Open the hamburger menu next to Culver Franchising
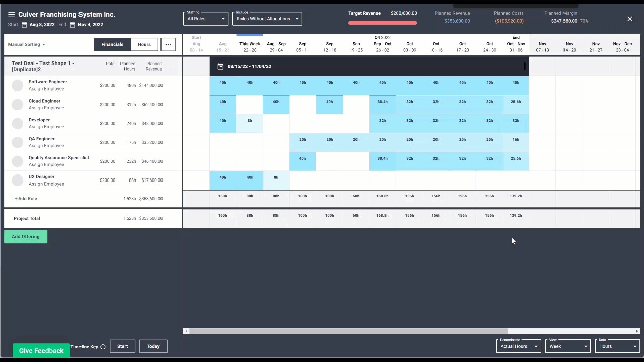 (x=12, y=15)
